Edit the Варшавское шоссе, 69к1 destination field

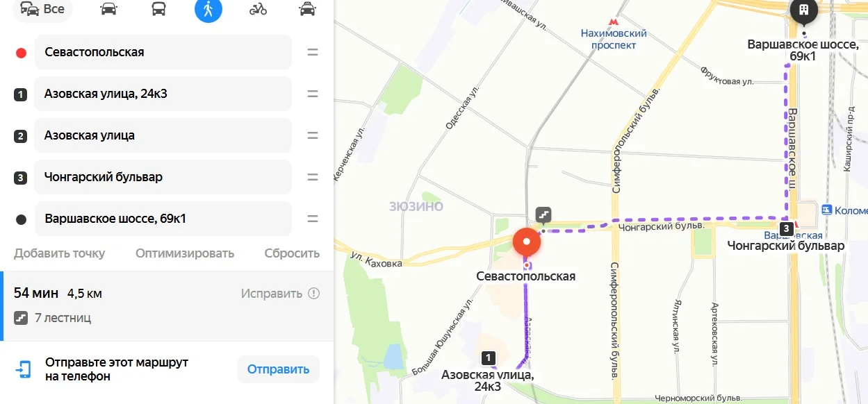[163, 219]
